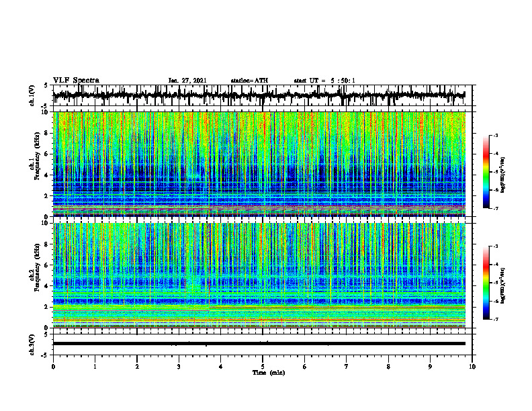Click the ch.2 PSD color scale bar
The width and height of the screenshot is (532, 411).
tap(486, 283)
